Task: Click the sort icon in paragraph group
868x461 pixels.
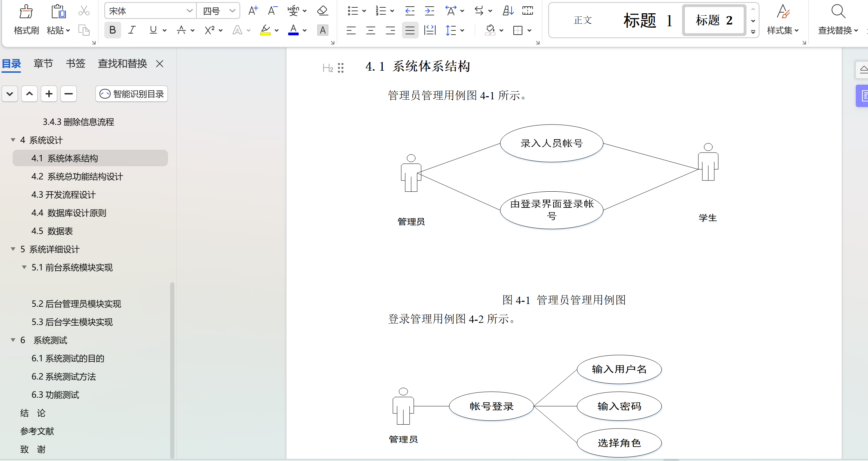Action: (x=508, y=11)
